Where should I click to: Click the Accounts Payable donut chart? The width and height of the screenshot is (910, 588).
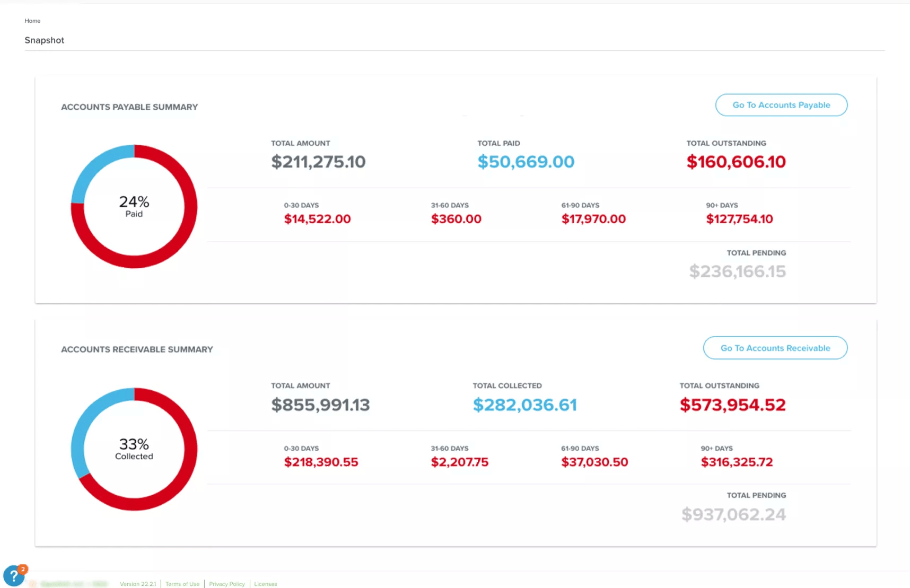tap(134, 206)
